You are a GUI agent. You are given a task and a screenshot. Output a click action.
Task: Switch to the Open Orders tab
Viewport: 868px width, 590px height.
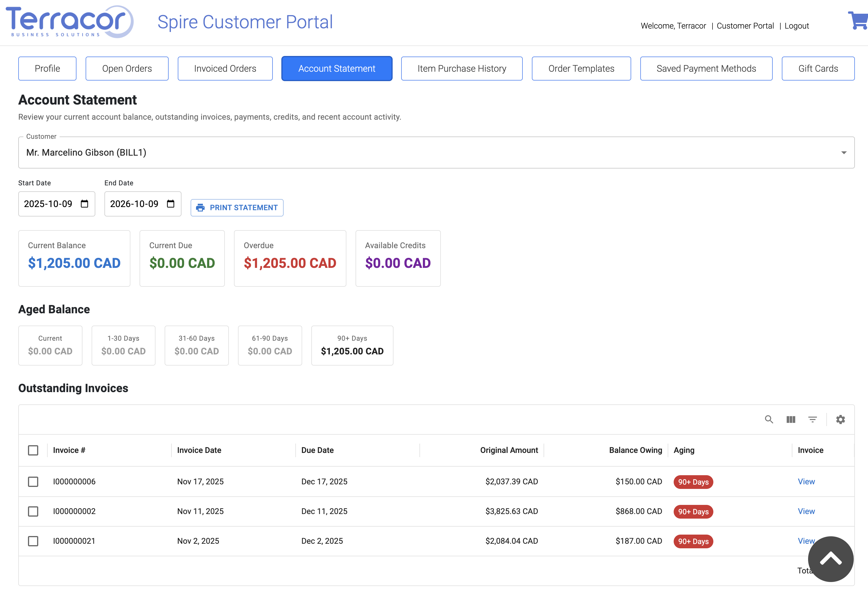[x=127, y=69]
